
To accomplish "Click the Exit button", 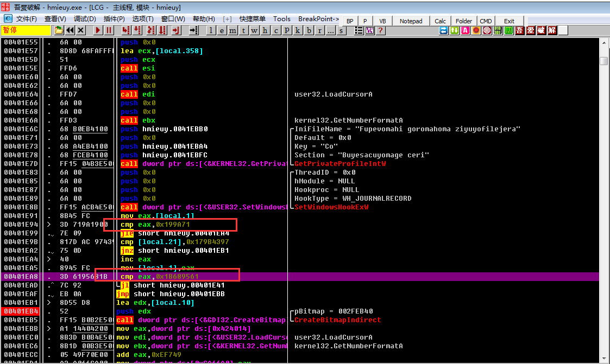I will click(509, 21).
